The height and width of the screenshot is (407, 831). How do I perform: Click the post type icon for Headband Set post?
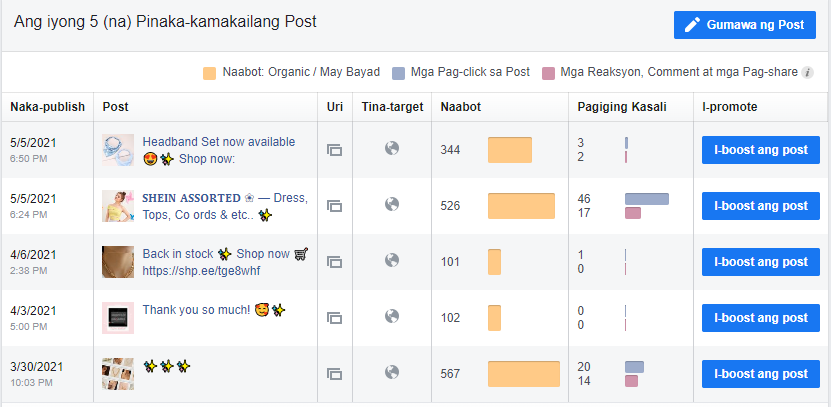point(334,150)
